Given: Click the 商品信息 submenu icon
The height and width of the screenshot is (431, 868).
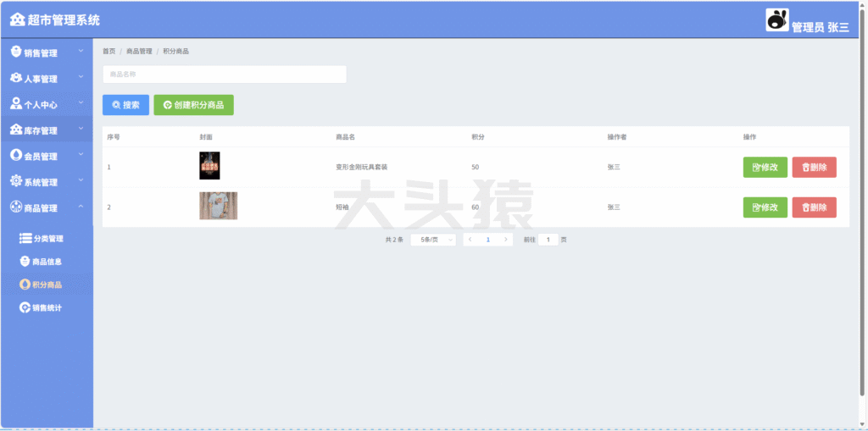Looking at the screenshot, I should (x=25, y=261).
